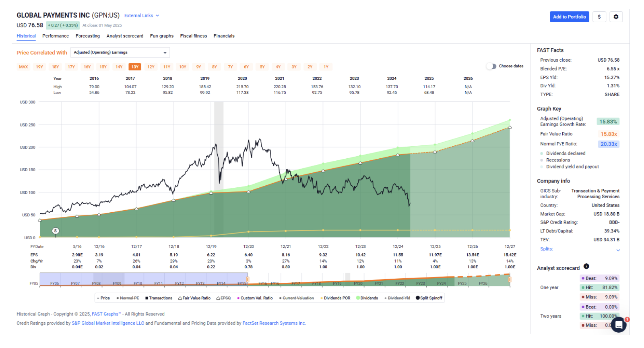Image resolution: width=644 pixels, height=348 pixels.
Task: Click FY25 in the mini timeline navigator
Action: pos(462,284)
